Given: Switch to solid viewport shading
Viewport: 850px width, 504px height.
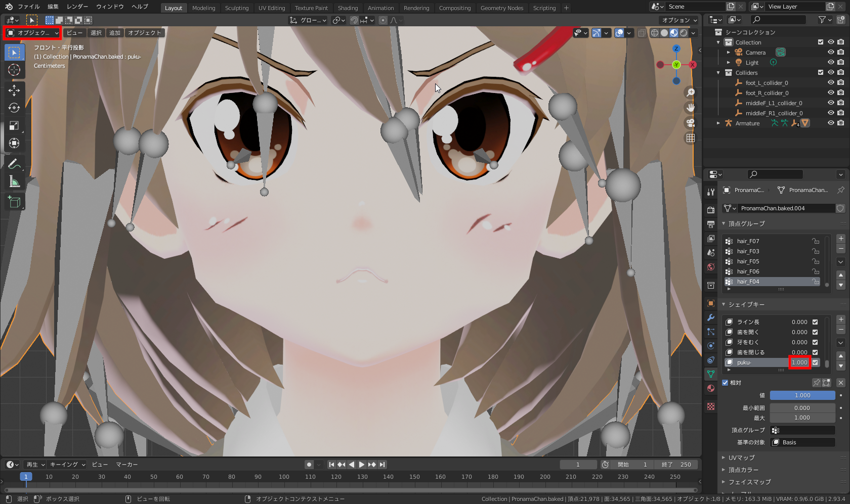Looking at the screenshot, I should pyautogui.click(x=664, y=33).
